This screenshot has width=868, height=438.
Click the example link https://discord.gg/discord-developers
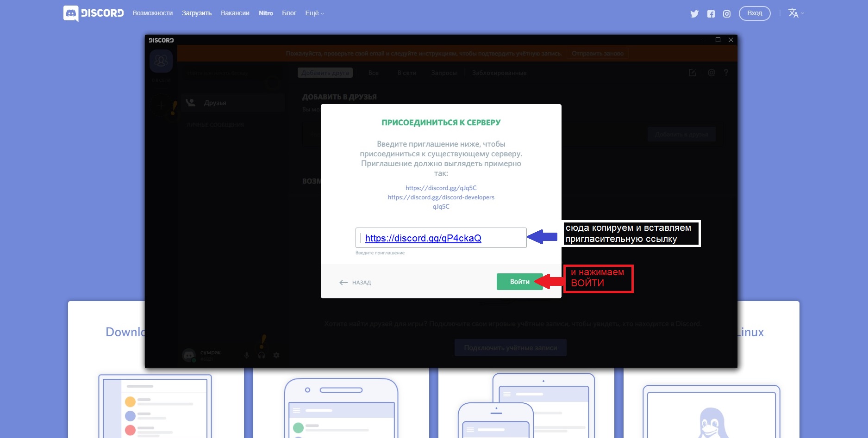coord(441,197)
